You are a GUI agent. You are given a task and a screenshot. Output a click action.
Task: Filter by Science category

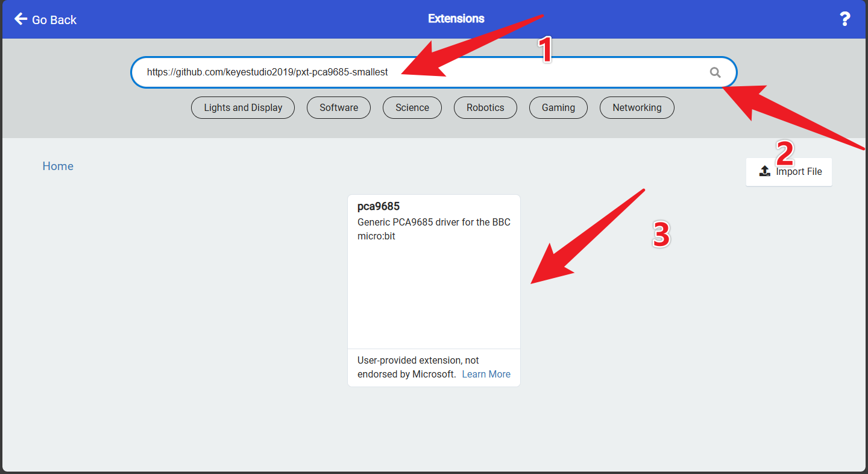click(x=412, y=107)
